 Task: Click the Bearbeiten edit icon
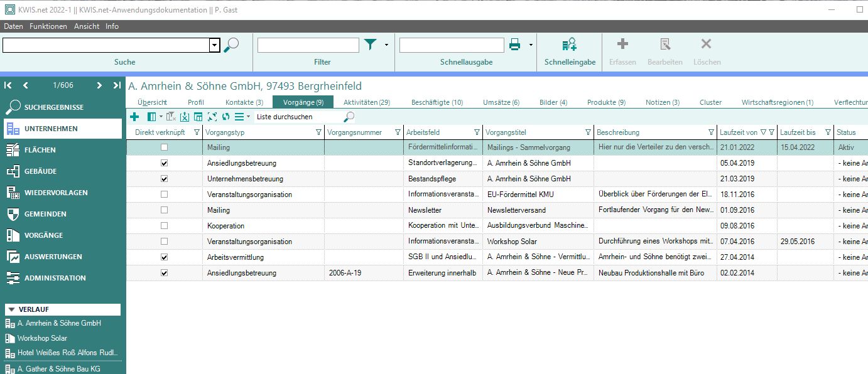(x=665, y=44)
